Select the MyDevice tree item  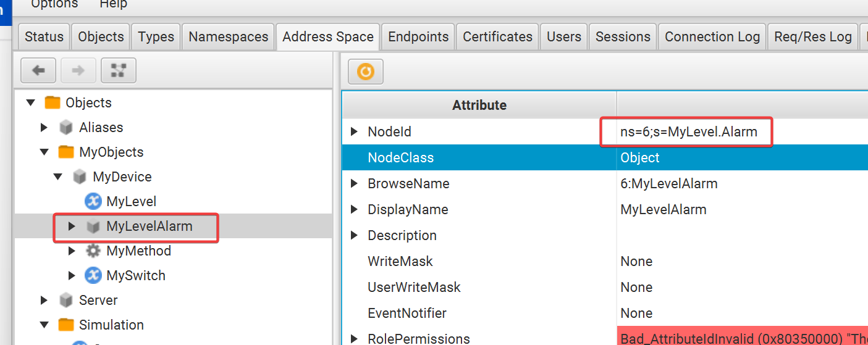tap(122, 177)
